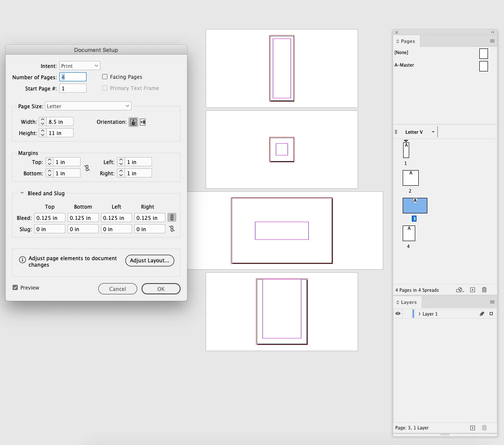504x445 pixels.
Task: Open the Letter V page size dropdown
Action: [x=433, y=132]
